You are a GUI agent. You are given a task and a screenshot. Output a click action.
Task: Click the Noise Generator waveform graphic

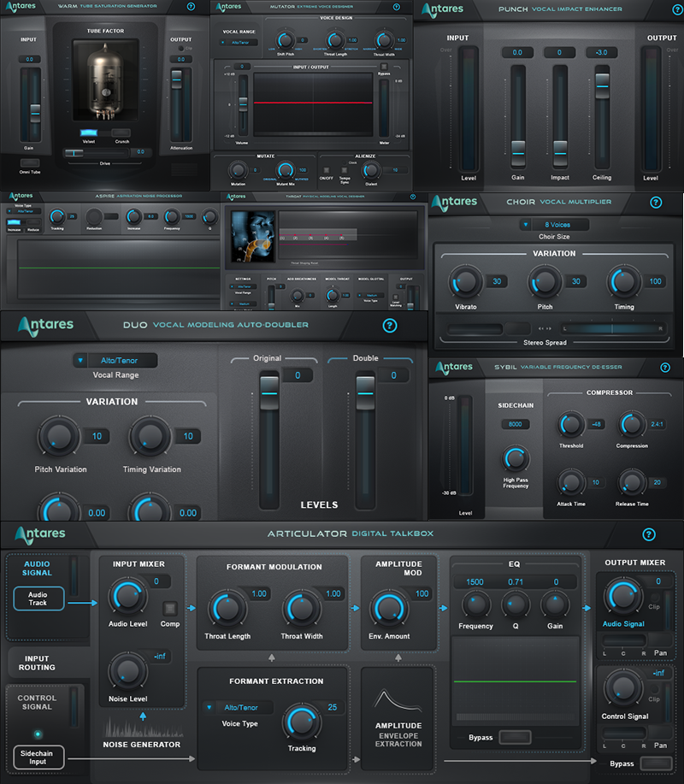coord(143,728)
